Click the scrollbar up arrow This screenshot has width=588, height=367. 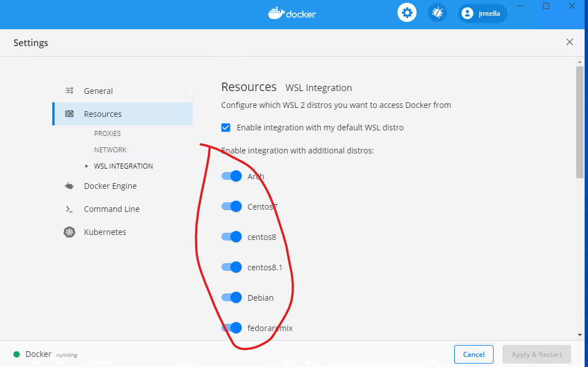point(580,62)
